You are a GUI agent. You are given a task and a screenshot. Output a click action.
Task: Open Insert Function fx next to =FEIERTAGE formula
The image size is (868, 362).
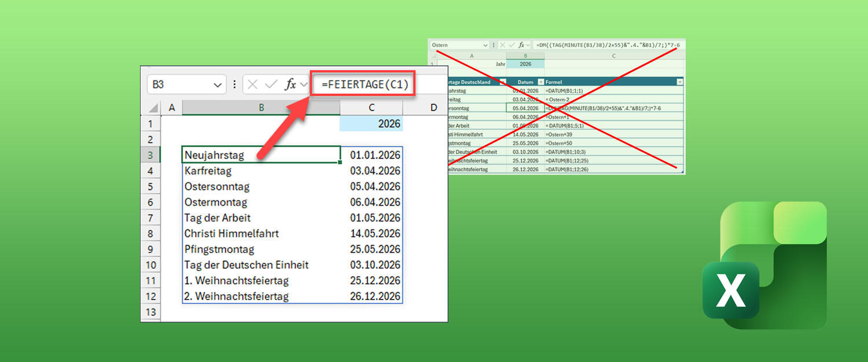290,85
